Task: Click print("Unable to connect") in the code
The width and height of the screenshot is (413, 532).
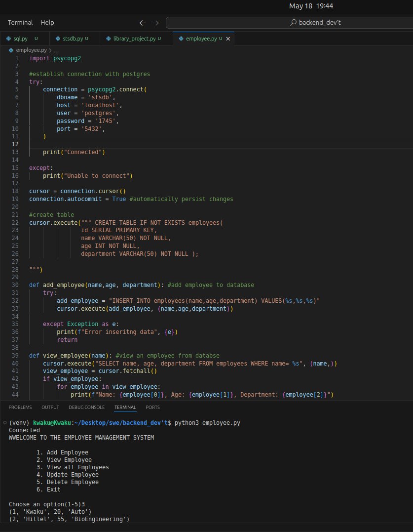Action: click(88, 176)
